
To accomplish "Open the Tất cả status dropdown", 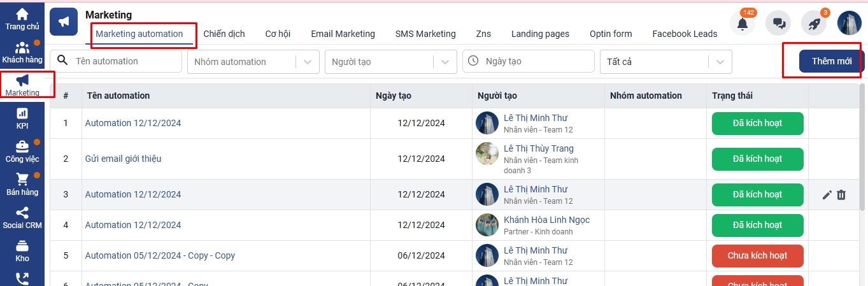I will (x=720, y=62).
